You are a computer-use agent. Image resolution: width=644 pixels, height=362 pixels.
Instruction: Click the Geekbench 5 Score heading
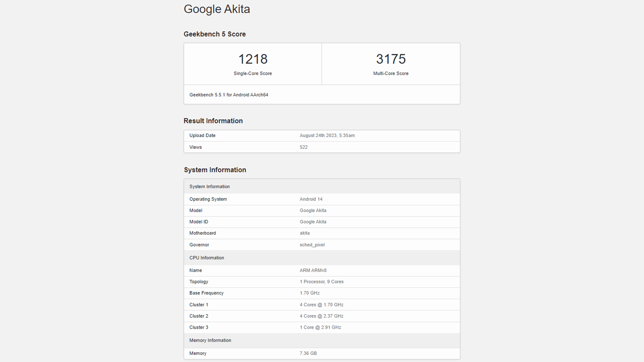point(215,34)
